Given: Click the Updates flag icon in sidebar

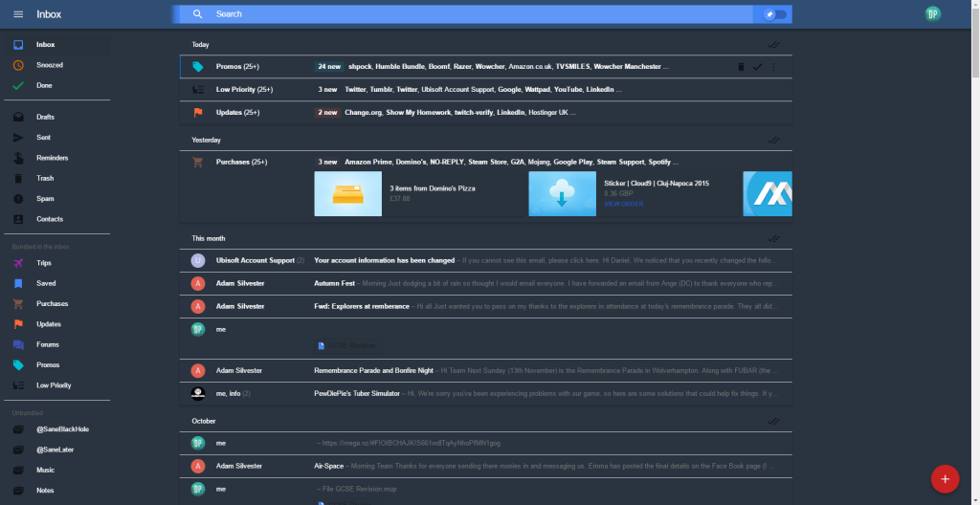Looking at the screenshot, I should point(18,324).
